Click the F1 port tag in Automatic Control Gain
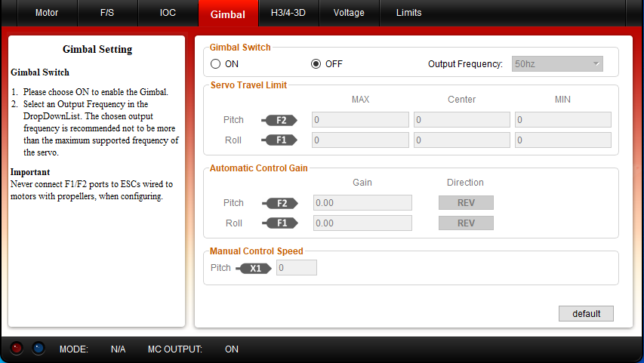This screenshot has height=363, width=644. coord(280,223)
